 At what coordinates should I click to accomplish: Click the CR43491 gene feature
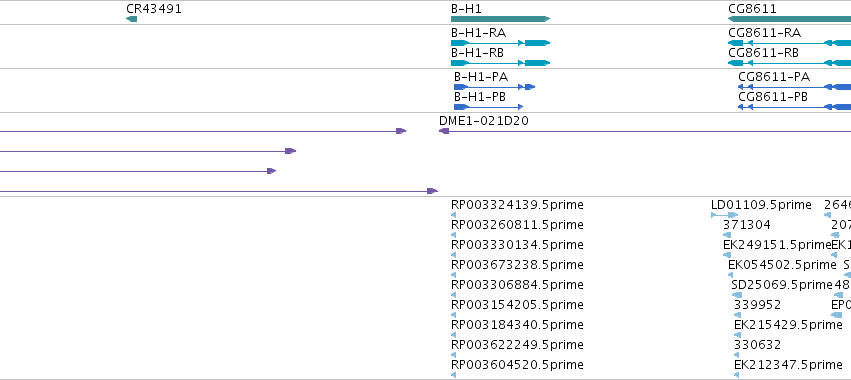[x=131, y=19]
